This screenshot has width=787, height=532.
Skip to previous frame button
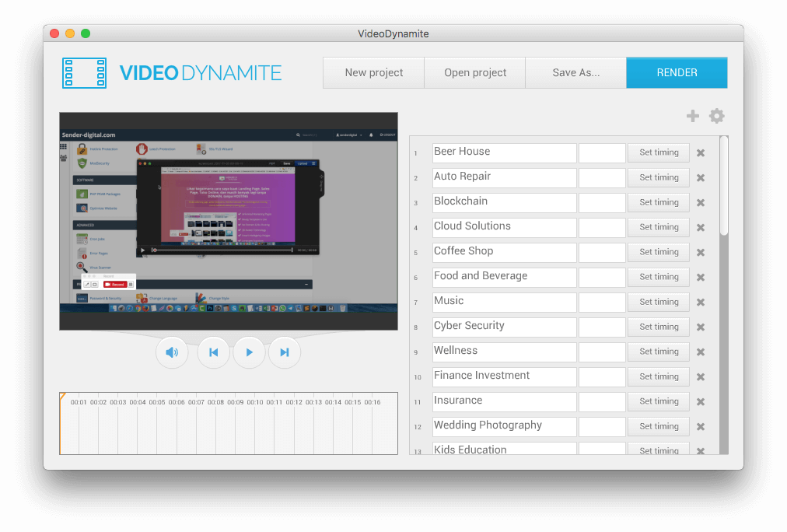213,352
